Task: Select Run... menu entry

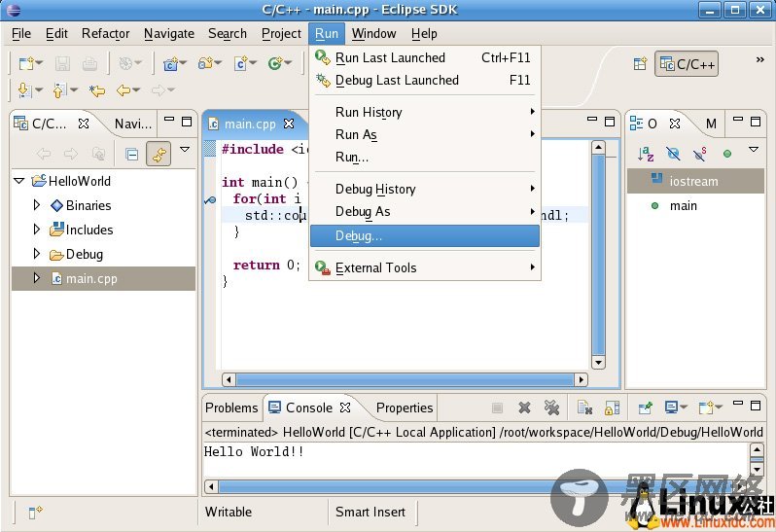Action: tap(425, 158)
